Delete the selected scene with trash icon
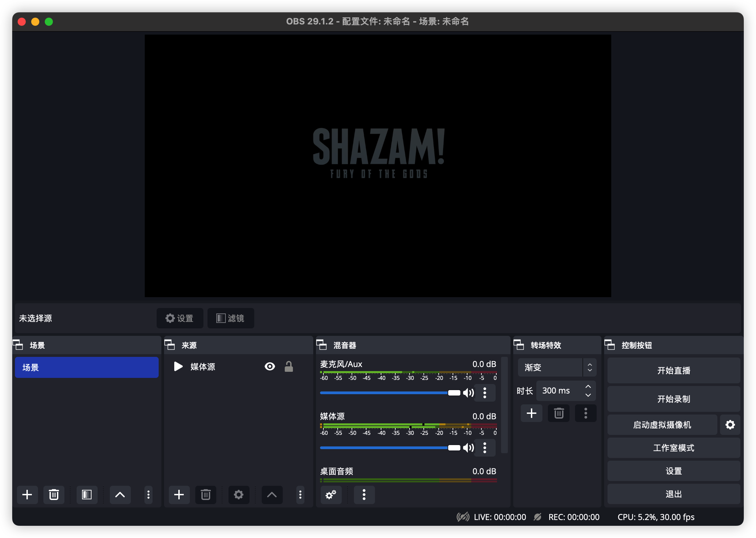This screenshot has height=538, width=756. click(x=54, y=495)
